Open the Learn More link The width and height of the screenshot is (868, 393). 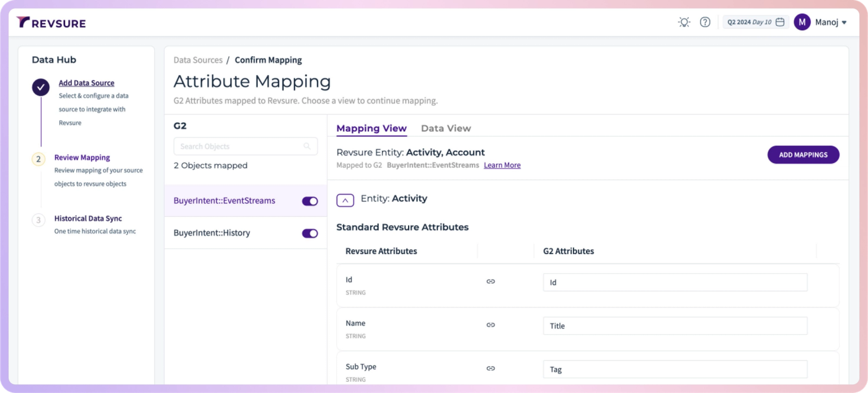tap(502, 166)
